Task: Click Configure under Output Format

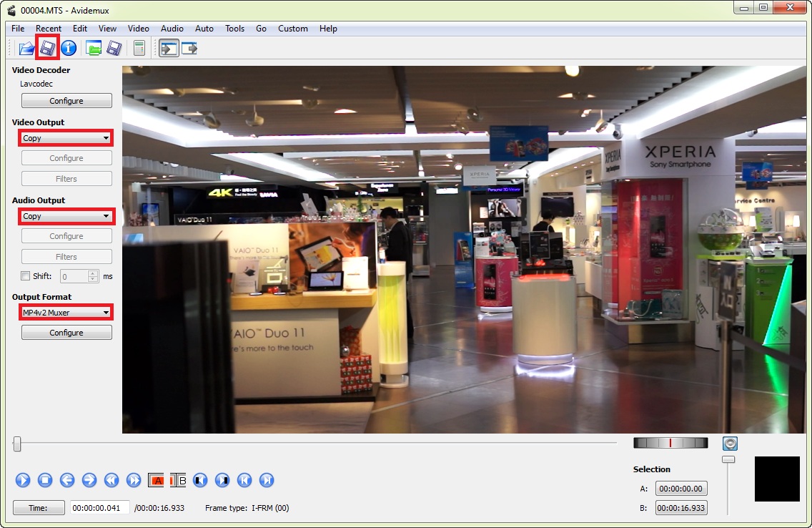Action: tap(66, 333)
